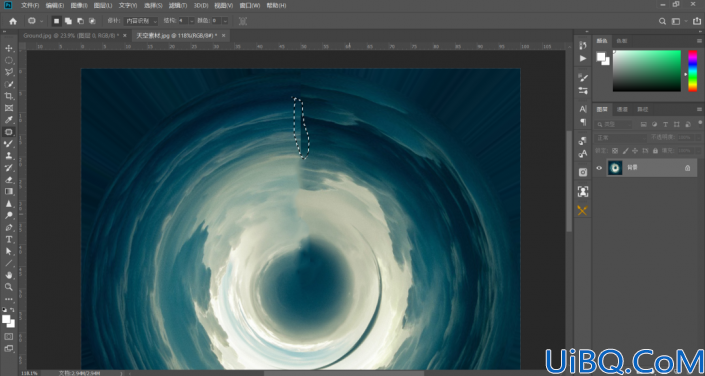
Task: Open the 滤镜(T) menu
Action: tap(178, 5)
